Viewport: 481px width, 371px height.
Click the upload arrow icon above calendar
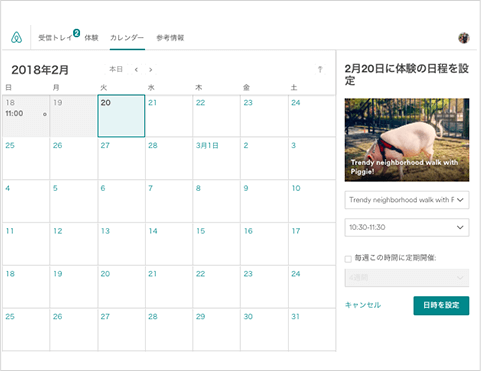[x=320, y=69]
